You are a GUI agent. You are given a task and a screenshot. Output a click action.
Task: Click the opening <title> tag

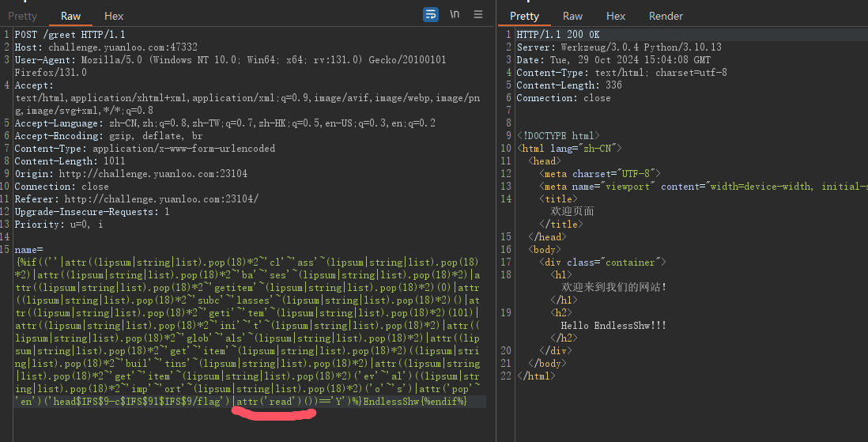point(558,198)
